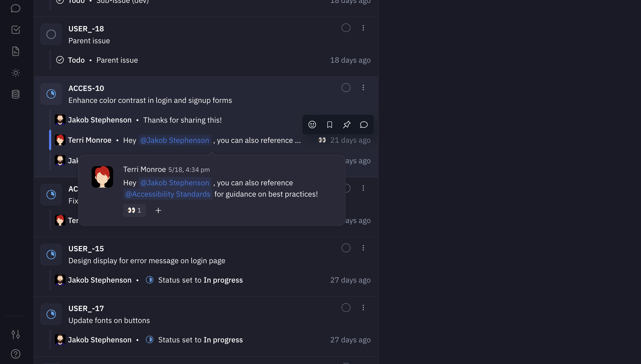Click the sun theme icon in sidebar
The image size is (641, 364).
15,73
